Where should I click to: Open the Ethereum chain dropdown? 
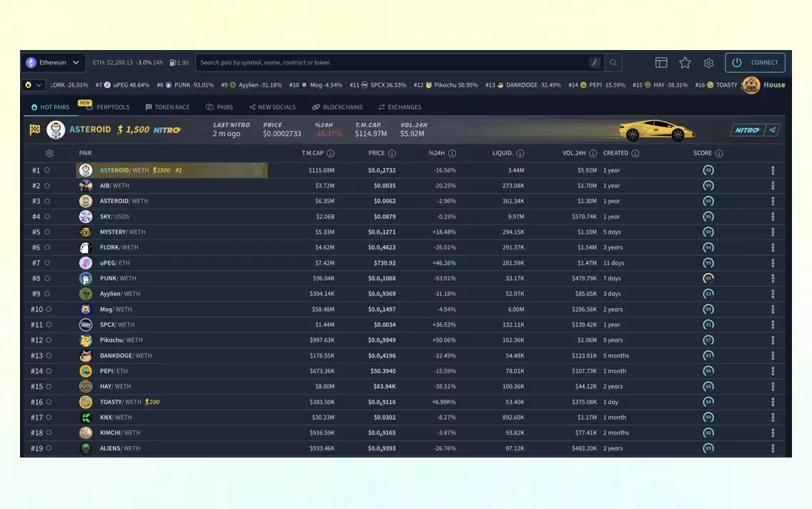pyautogui.click(x=54, y=63)
